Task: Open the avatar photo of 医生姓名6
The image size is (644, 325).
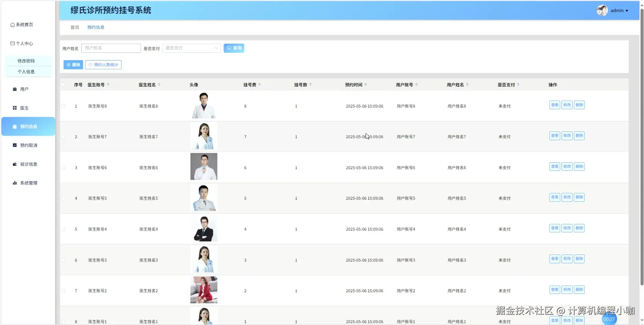Action: click(204, 167)
